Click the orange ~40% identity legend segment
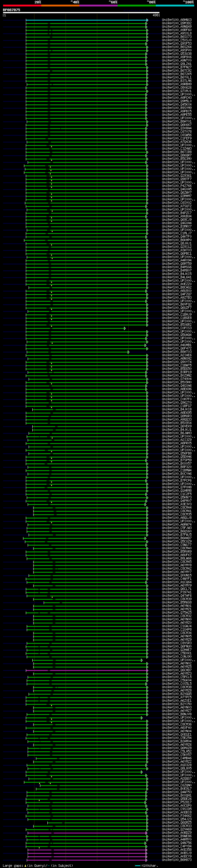Viewport: 197px width, 868px height. [x=60, y=6]
